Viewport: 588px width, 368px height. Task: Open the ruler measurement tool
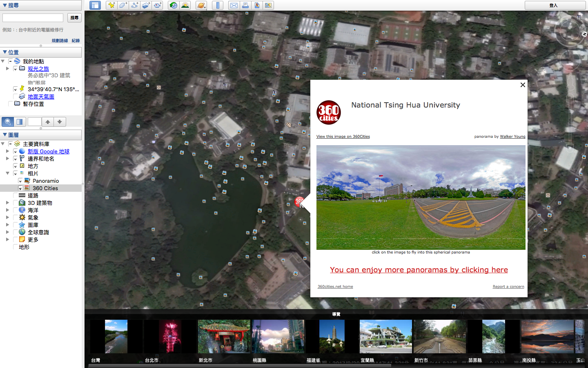tap(218, 5)
